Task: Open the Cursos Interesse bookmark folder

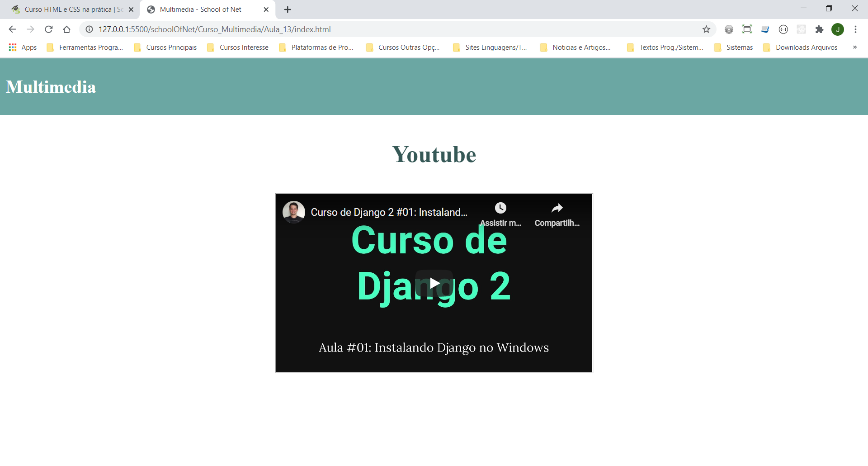Action: click(x=238, y=48)
